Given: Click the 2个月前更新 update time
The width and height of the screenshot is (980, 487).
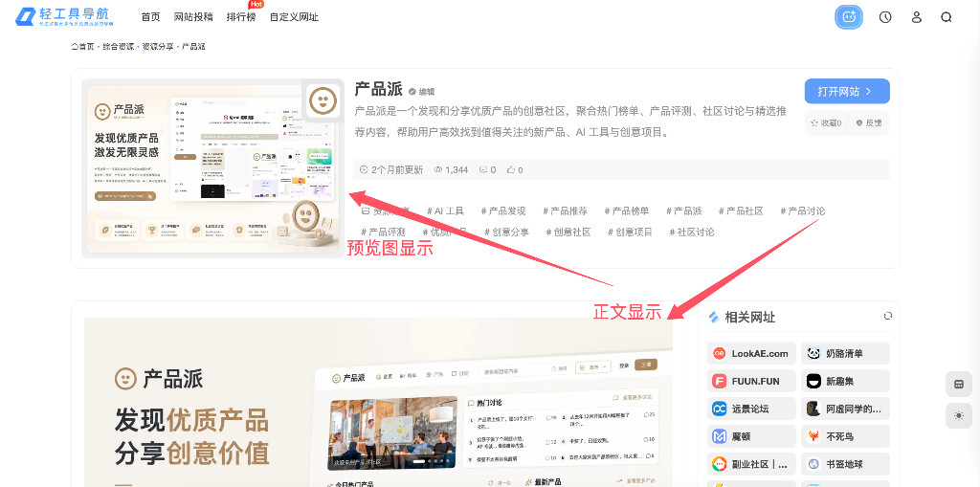Looking at the screenshot, I should coord(391,169).
